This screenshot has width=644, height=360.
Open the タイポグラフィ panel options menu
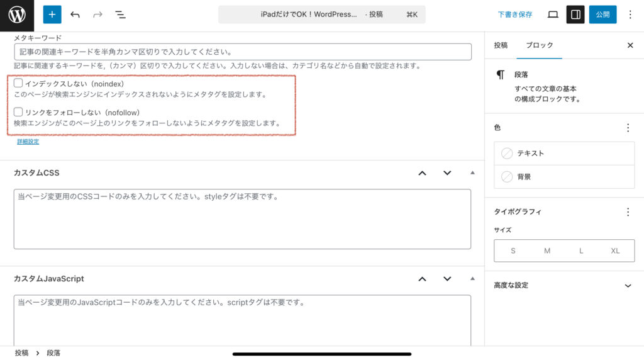point(628,212)
